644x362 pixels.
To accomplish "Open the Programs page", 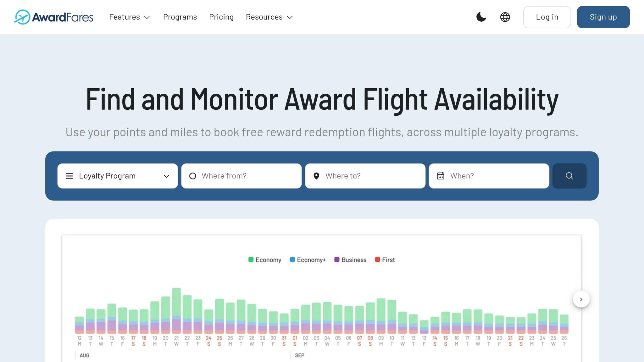I will point(180,17).
